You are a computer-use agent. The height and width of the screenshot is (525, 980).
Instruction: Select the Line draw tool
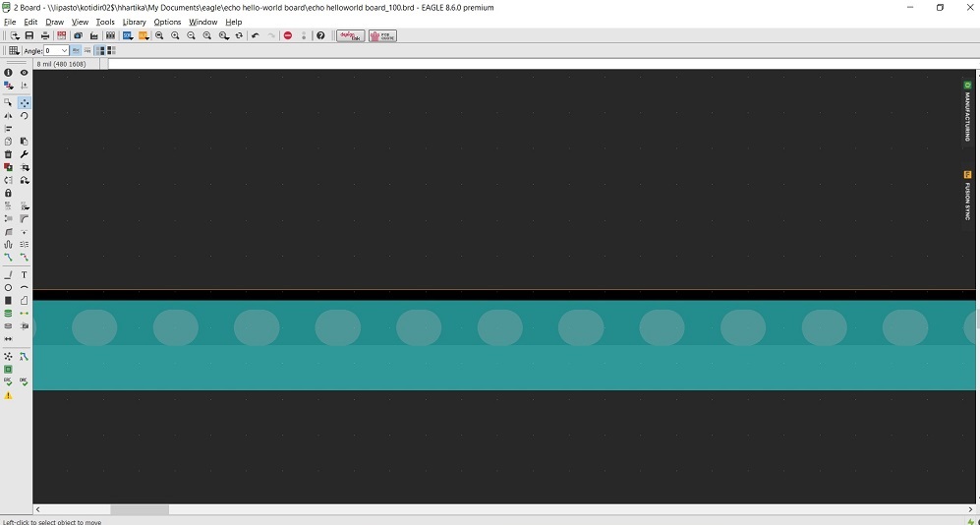[8, 275]
